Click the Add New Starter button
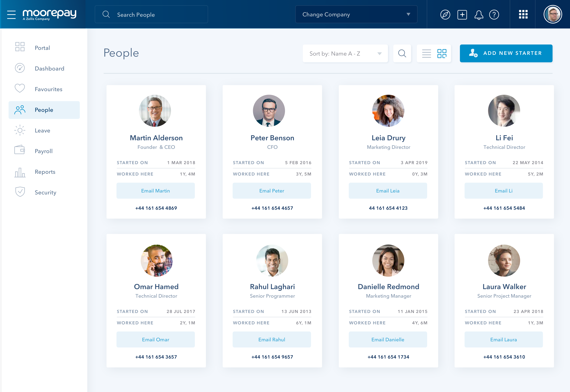Image resolution: width=570 pixels, height=392 pixels. [506, 53]
